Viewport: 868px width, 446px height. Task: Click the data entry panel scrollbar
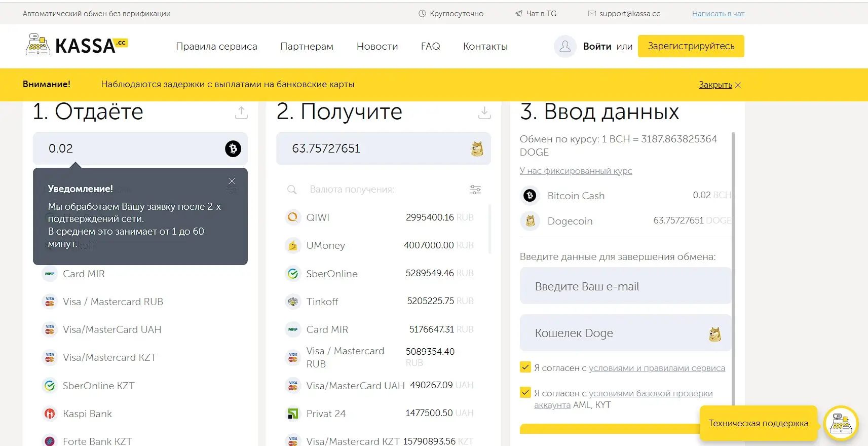pyautogui.click(x=733, y=253)
